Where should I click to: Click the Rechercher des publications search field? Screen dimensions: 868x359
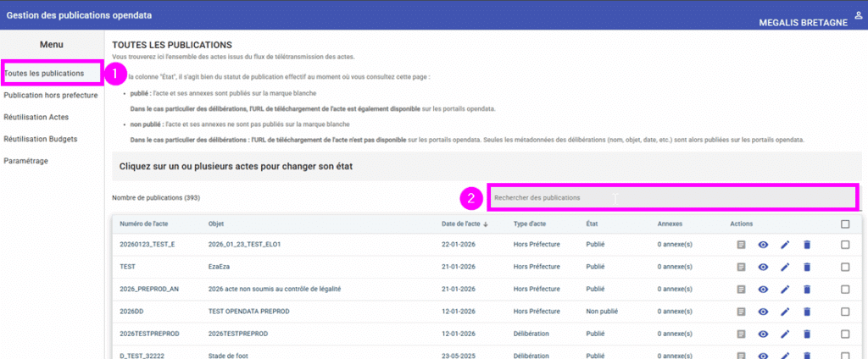click(x=671, y=197)
